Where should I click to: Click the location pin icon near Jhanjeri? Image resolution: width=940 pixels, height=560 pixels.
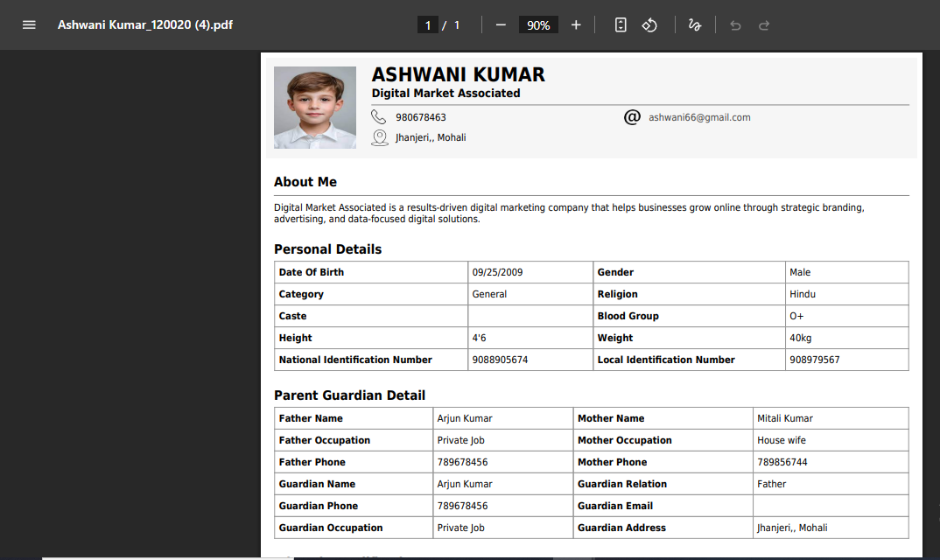379,137
